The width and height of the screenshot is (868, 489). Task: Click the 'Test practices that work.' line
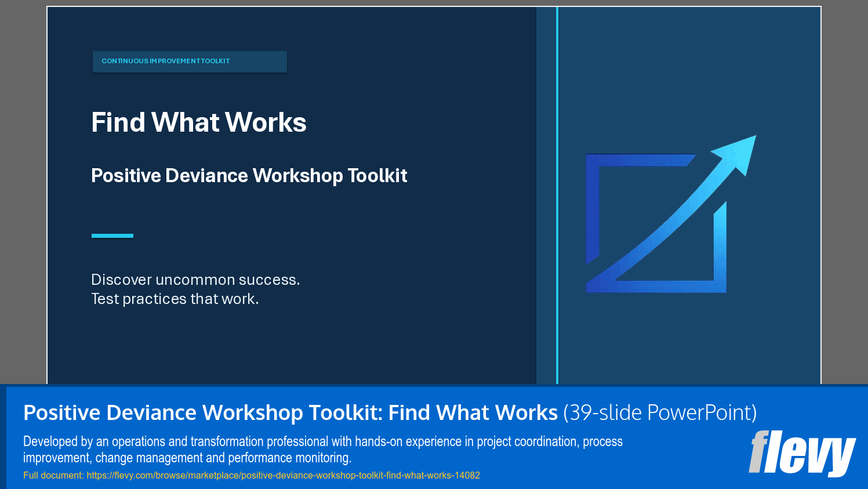(x=175, y=299)
